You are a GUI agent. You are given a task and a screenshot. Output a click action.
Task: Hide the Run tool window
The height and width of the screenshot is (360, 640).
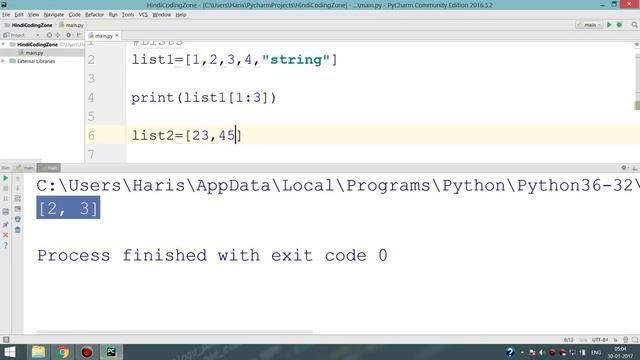(x=634, y=168)
